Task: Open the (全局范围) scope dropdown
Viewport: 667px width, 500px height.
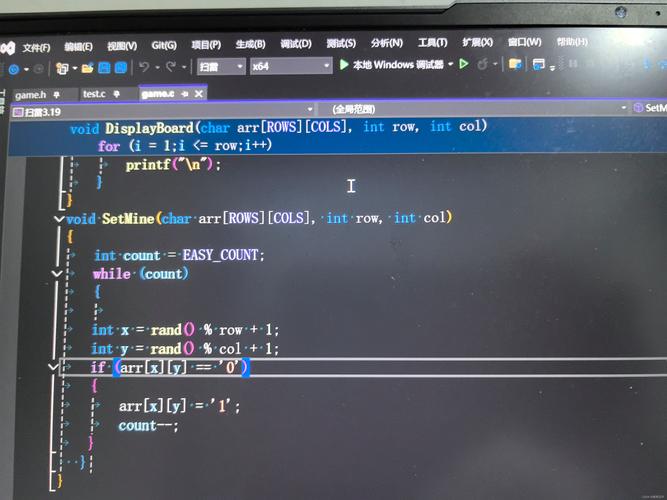Action: [x=473, y=109]
